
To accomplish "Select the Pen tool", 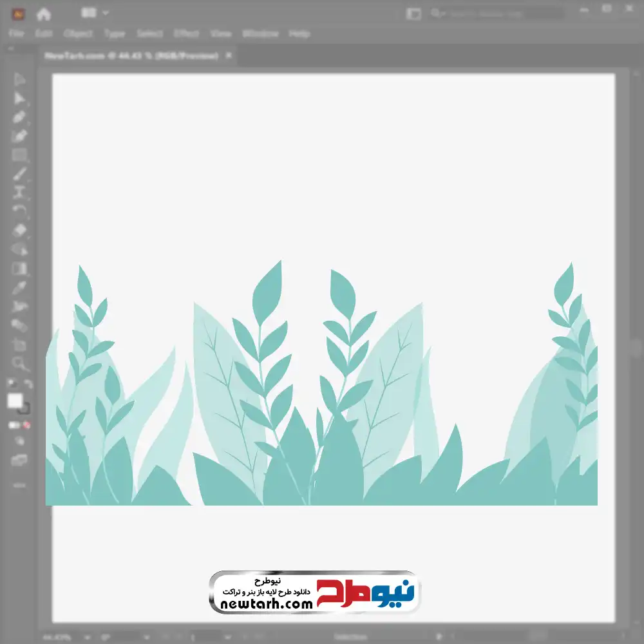I will click(19, 117).
